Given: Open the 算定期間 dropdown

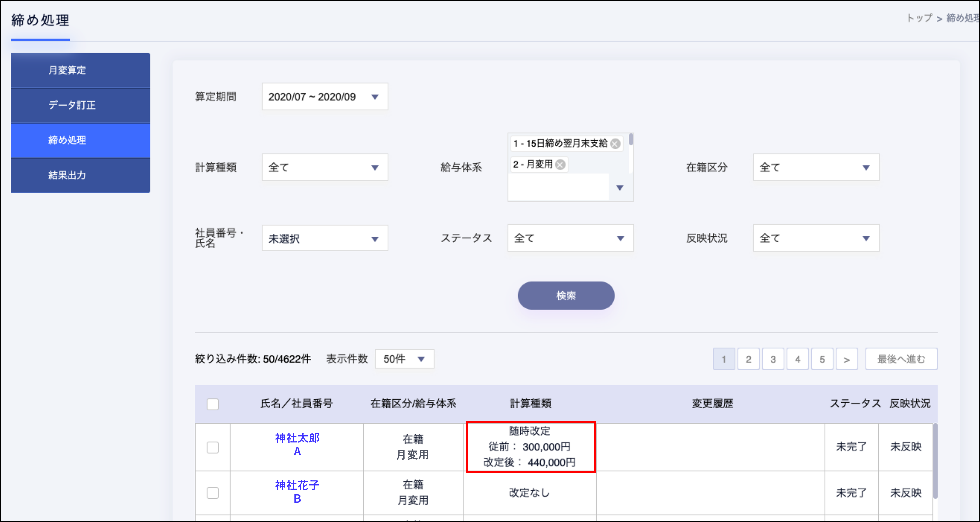Looking at the screenshot, I should [325, 97].
